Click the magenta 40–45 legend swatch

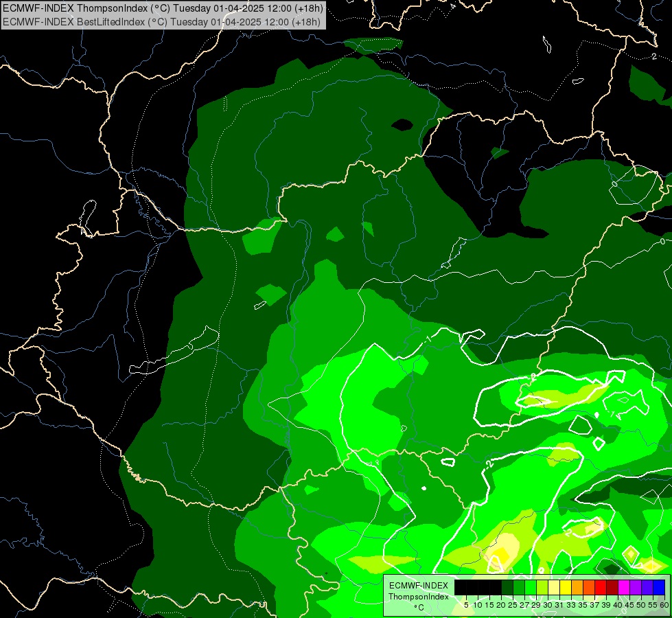625,588
